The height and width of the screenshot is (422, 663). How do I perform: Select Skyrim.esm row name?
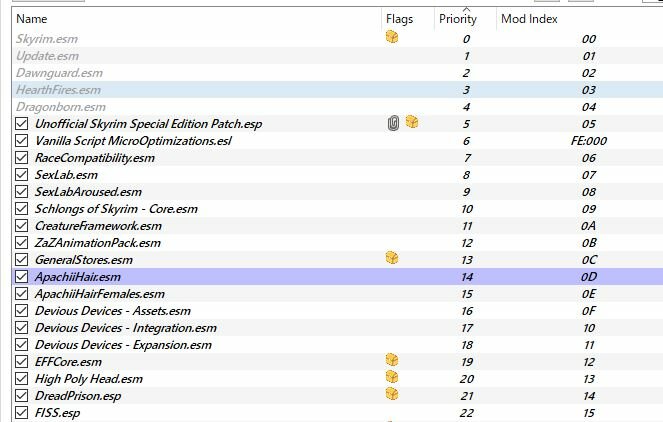[x=47, y=39]
